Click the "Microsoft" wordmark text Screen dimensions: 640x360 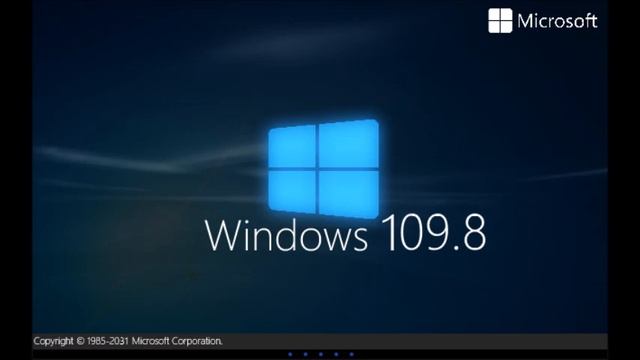558,21
